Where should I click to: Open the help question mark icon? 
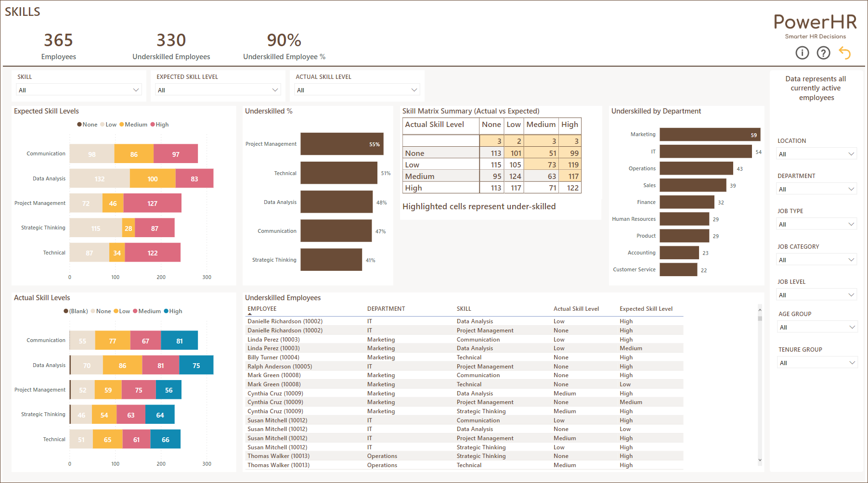[x=823, y=53]
